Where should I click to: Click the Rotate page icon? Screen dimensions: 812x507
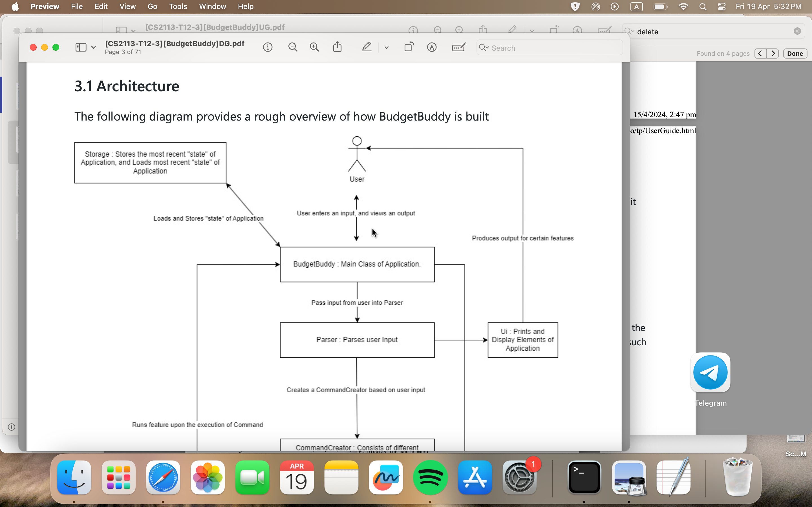click(x=409, y=47)
